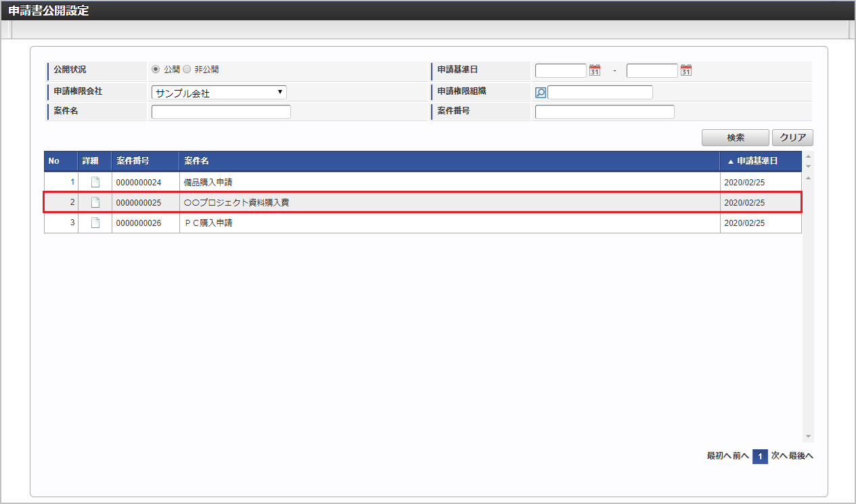Open the end date calendar picker icon
Screen dimensions: 856x504
pos(685,70)
